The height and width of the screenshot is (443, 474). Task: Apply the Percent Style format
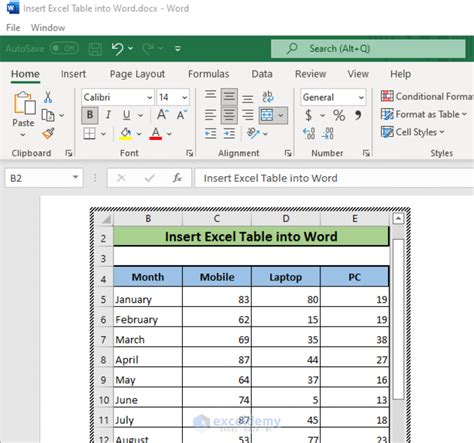339,115
